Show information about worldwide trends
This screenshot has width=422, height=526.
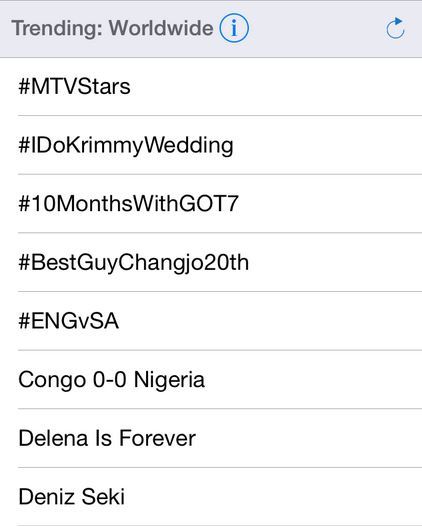pos(234,28)
